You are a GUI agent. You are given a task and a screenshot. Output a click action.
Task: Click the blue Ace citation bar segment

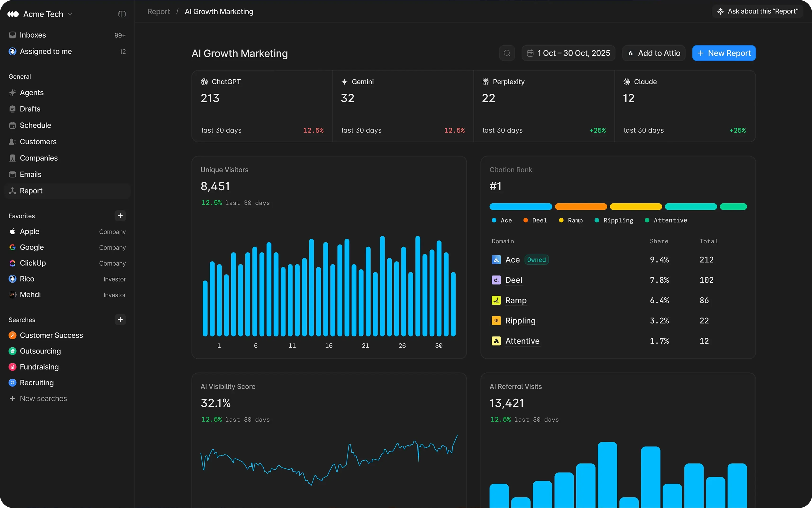(x=520, y=207)
